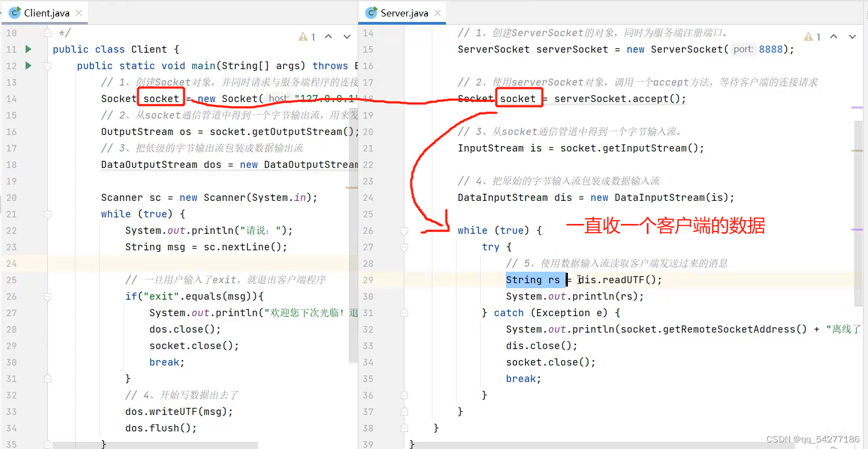Click the 'break;' keyword in Server.java
868x449 pixels.
(x=523, y=379)
